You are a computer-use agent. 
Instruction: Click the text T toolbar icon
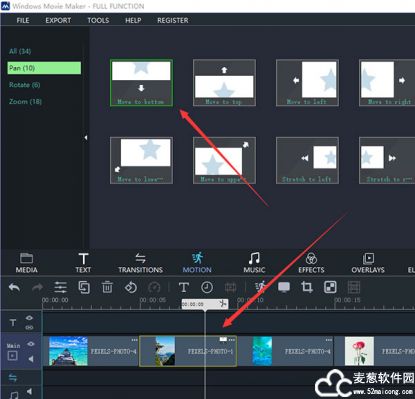coord(184,287)
